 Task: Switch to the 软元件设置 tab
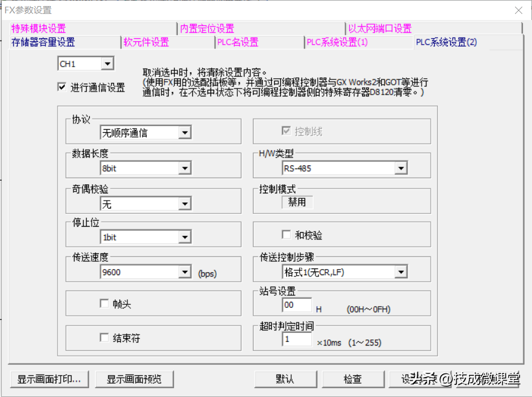pos(146,42)
